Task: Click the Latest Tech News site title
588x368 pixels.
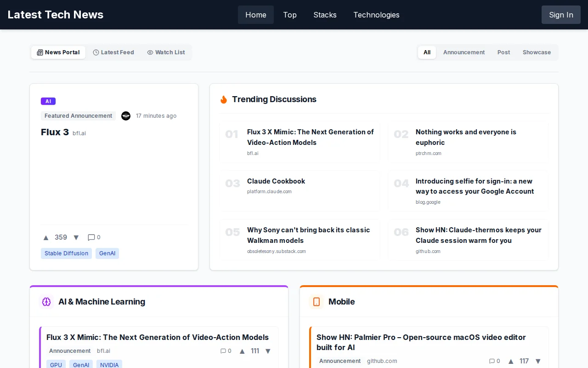Action: pos(56,15)
